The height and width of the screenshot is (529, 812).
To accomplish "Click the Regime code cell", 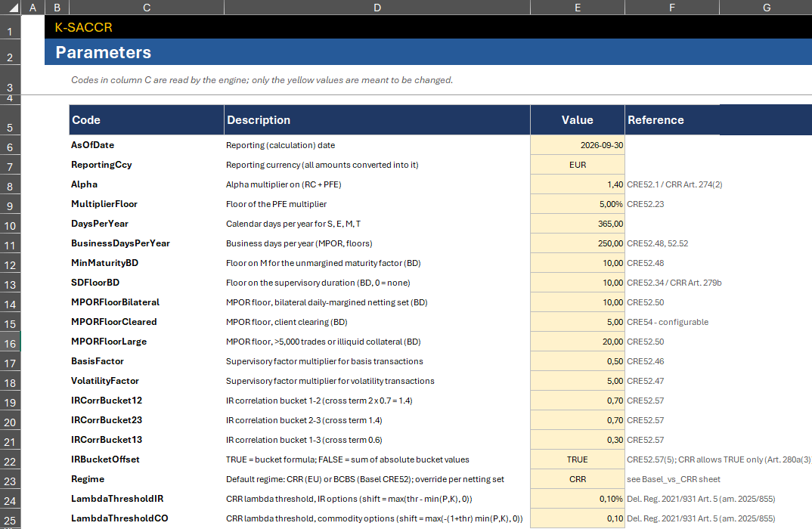I will click(147, 479).
